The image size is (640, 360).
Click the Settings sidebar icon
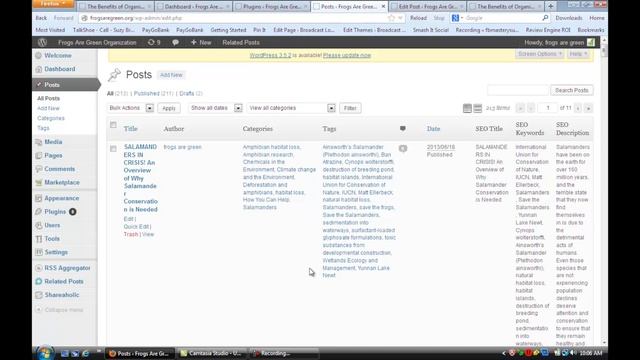click(x=39, y=252)
